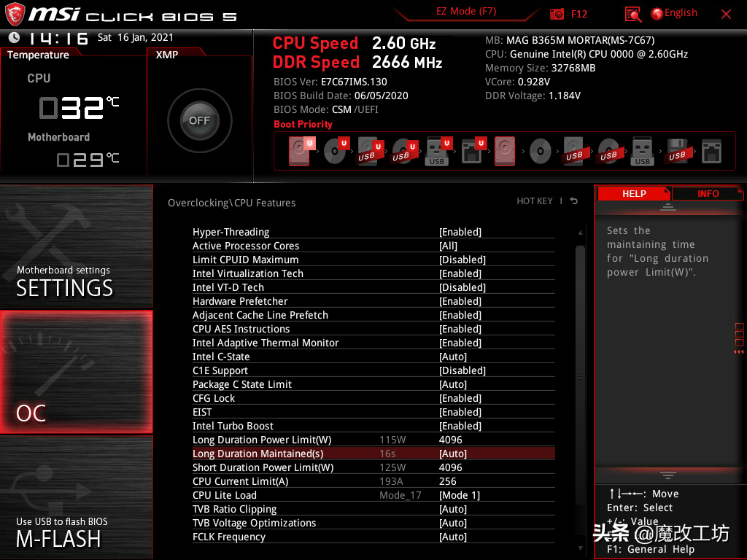Edit Long Duration Power Limit(W) value 4096
Screen dimensions: 747x560
tap(450, 440)
